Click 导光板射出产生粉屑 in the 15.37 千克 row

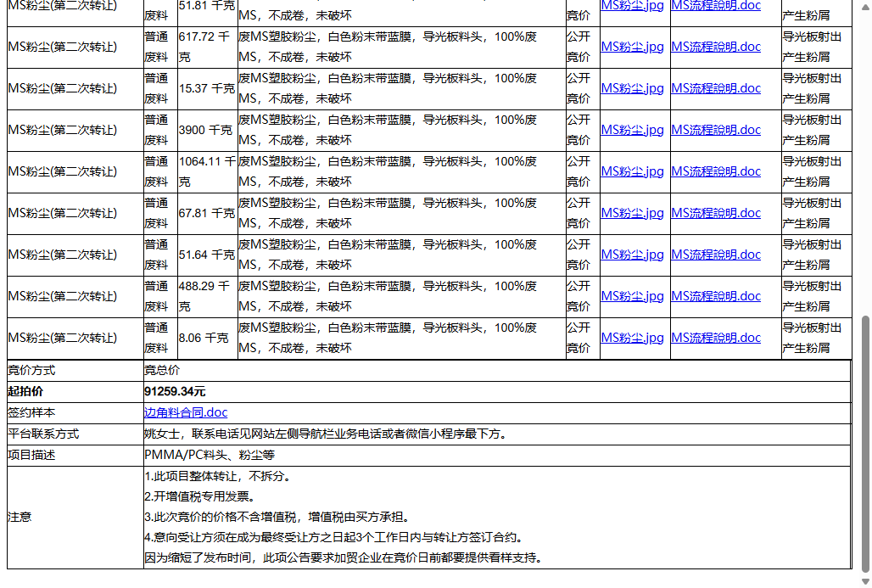812,88
